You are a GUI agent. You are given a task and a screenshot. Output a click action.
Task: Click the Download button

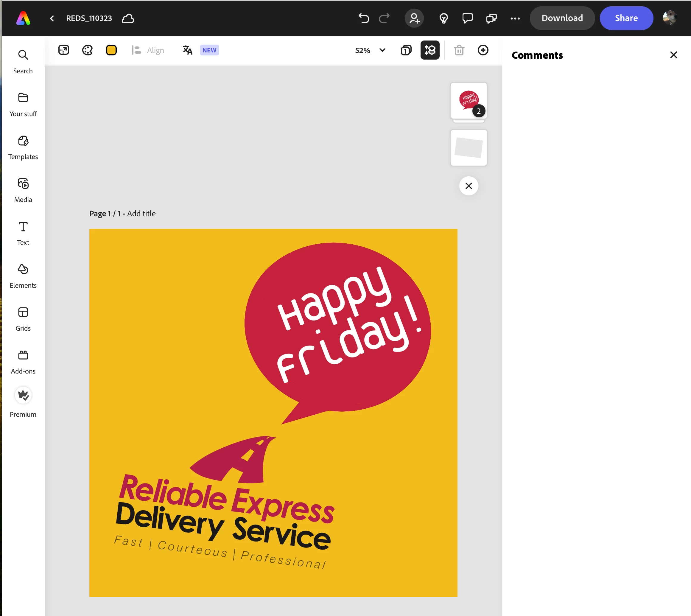[x=562, y=18]
